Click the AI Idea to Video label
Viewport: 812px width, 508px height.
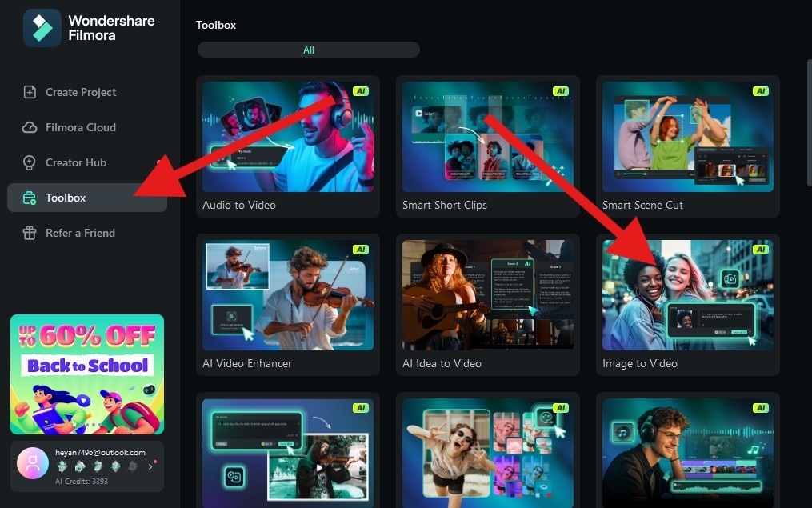[442, 363]
